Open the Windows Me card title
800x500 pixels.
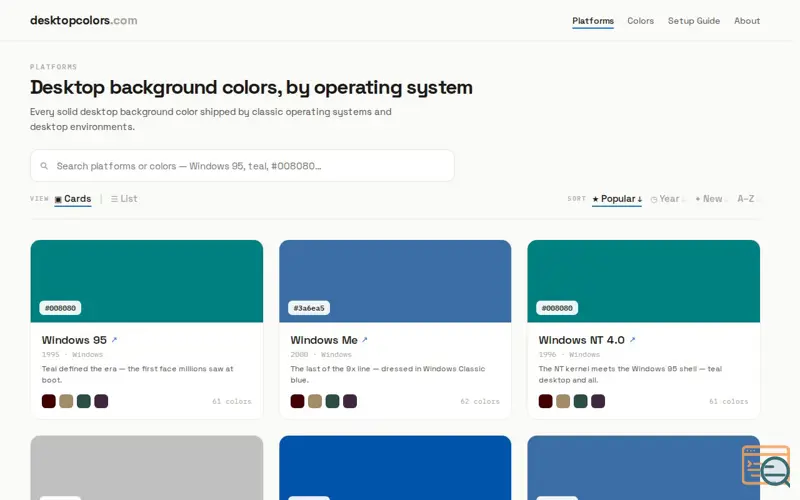(x=324, y=340)
